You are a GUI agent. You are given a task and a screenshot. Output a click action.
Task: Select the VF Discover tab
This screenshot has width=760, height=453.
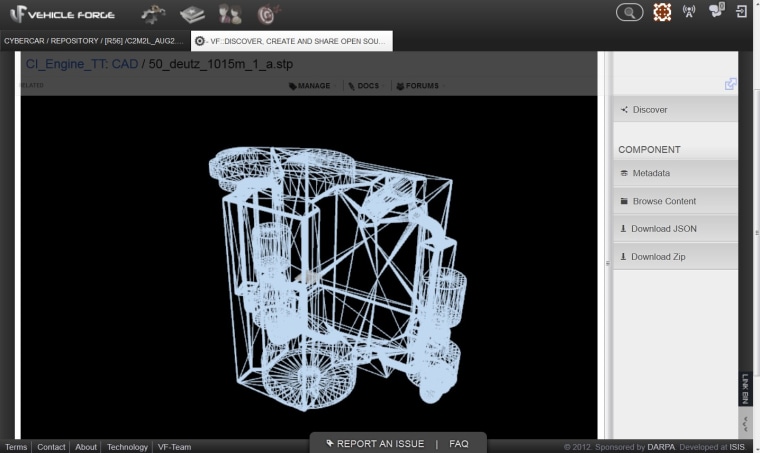[291, 41]
